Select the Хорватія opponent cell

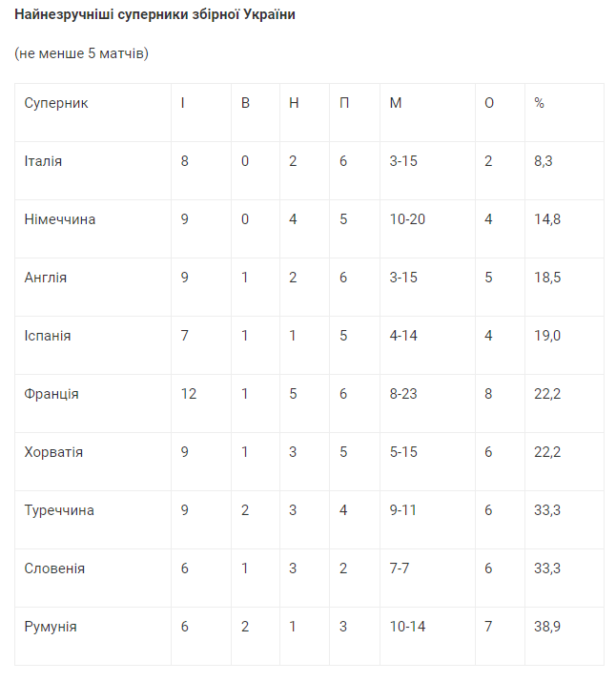[53, 452]
